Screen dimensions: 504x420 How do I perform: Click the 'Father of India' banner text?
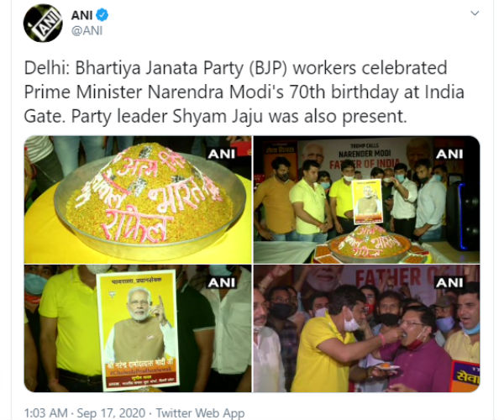click(365, 164)
